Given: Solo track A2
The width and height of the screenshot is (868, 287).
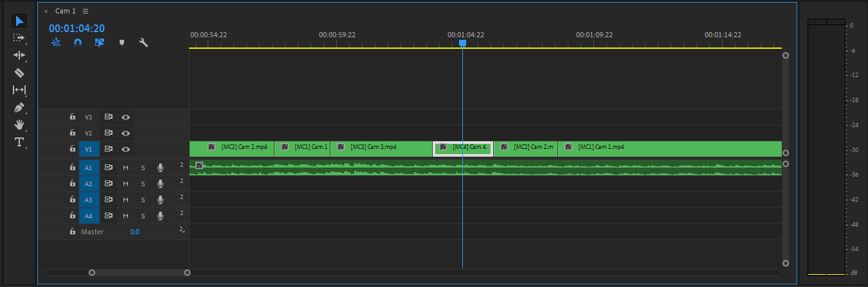Looking at the screenshot, I should pyautogui.click(x=143, y=184).
